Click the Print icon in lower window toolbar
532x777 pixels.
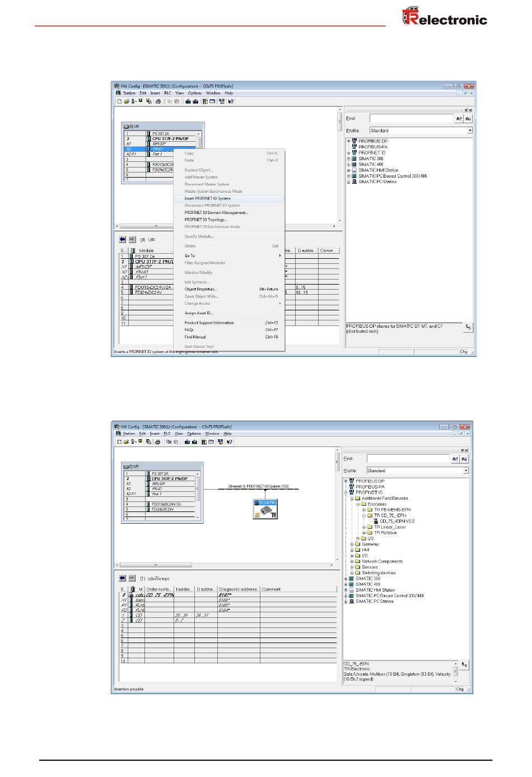tap(158, 441)
